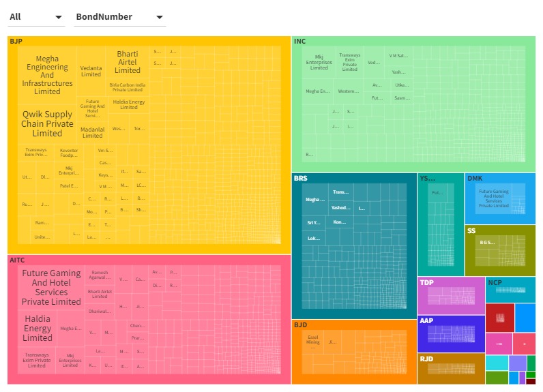Image resolution: width=543 pixels, height=392 pixels.
Task: Click Lok... cell in BRS
Action: (314, 239)
